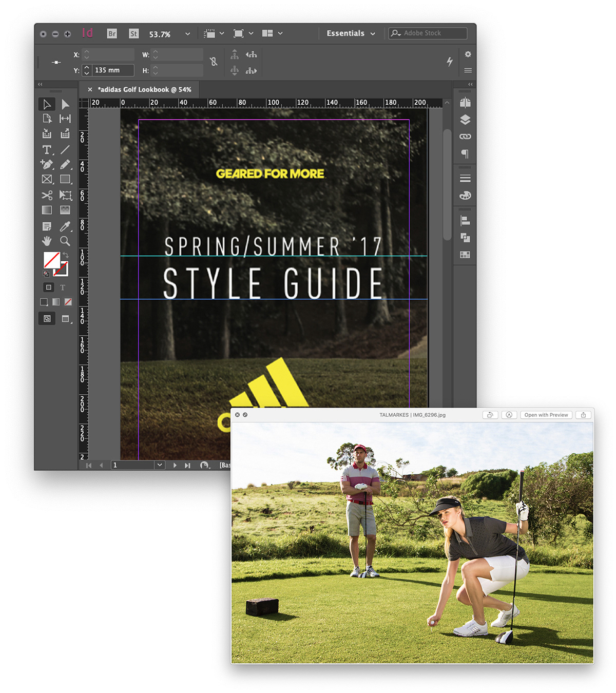The image size is (616, 693).
Task: Select the Rectangle Frame tool
Action: [x=47, y=179]
